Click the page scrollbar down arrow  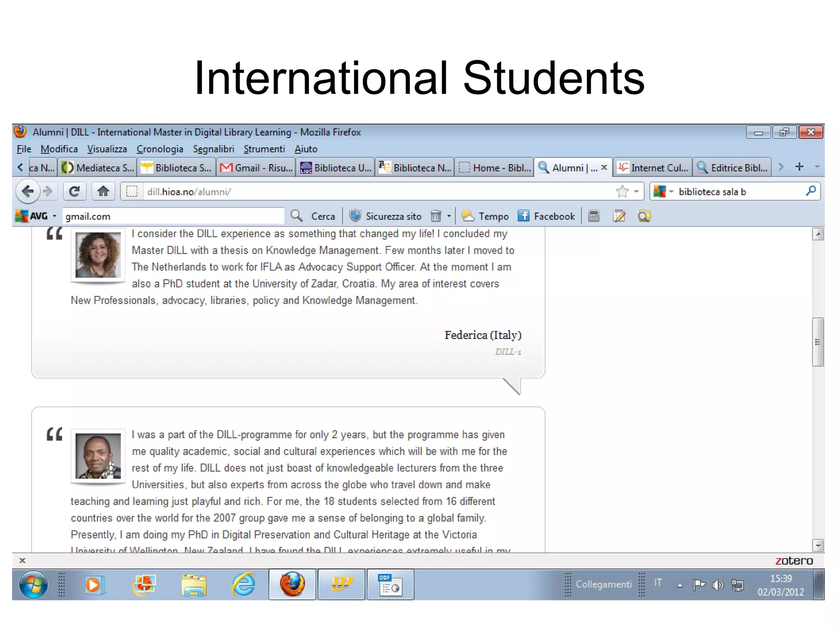pos(818,545)
